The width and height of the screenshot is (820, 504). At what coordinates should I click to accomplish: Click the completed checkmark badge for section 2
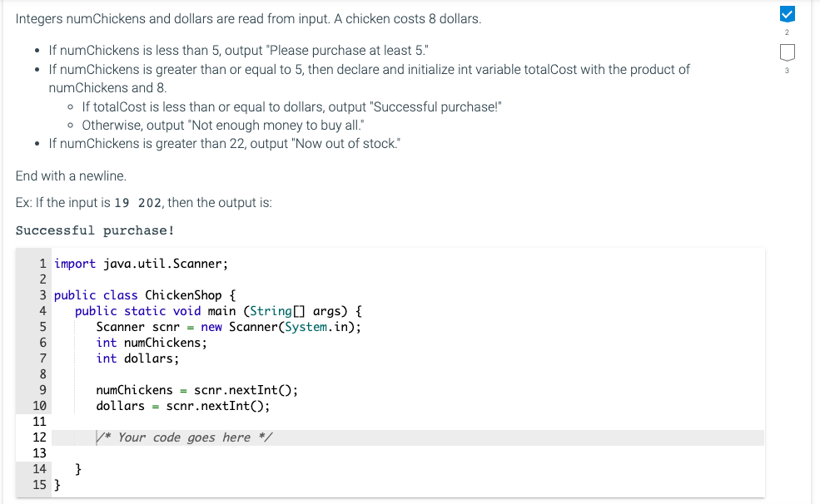(x=786, y=13)
